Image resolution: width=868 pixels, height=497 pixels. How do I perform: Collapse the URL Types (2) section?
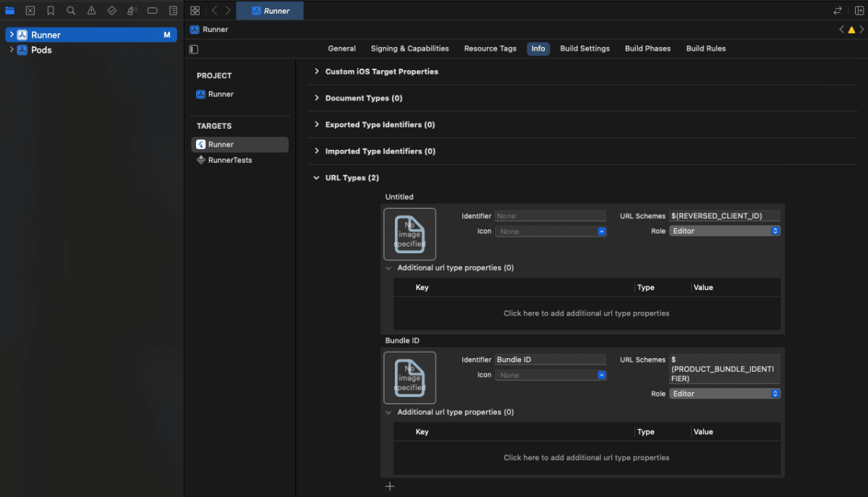317,178
